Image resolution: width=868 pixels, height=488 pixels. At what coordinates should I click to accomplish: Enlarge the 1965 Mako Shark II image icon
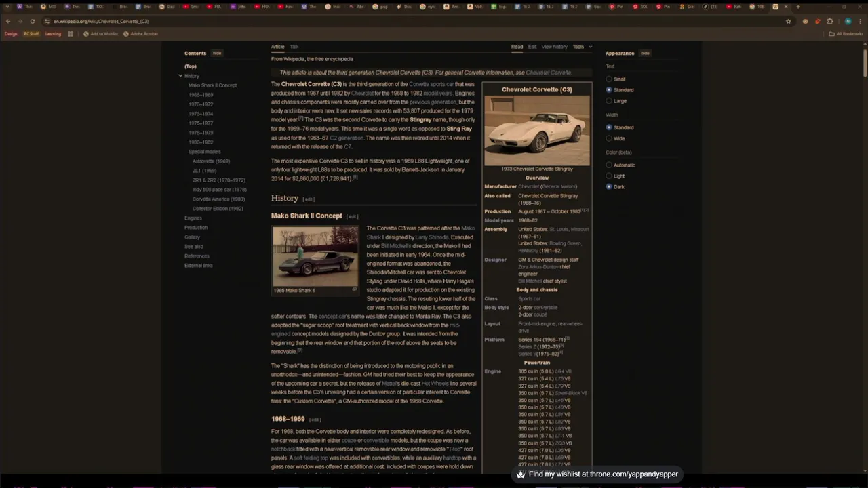coord(354,289)
